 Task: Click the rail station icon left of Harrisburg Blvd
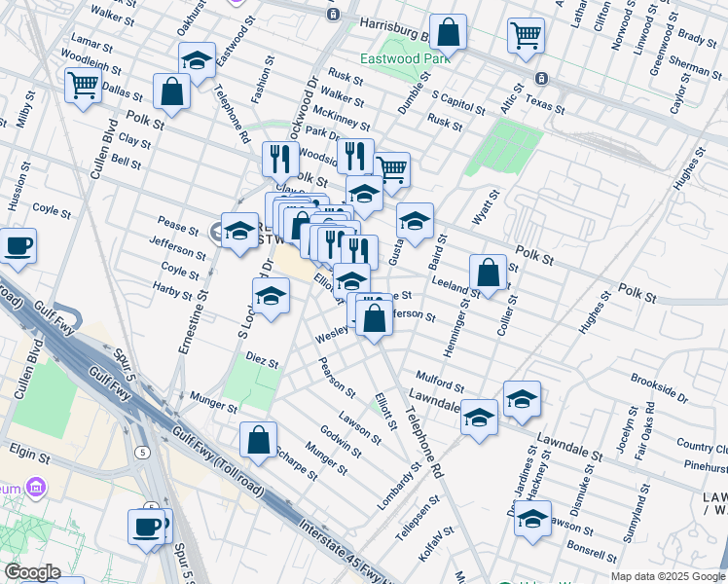333,15
